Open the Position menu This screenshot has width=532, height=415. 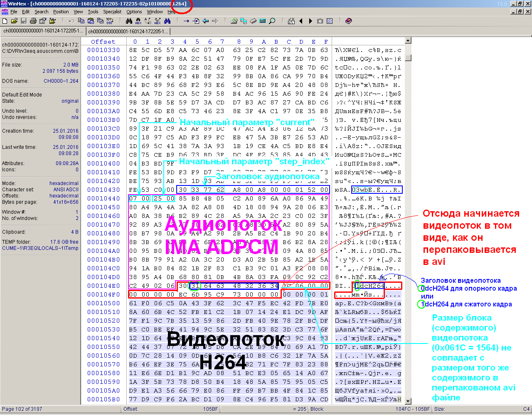coord(61,12)
